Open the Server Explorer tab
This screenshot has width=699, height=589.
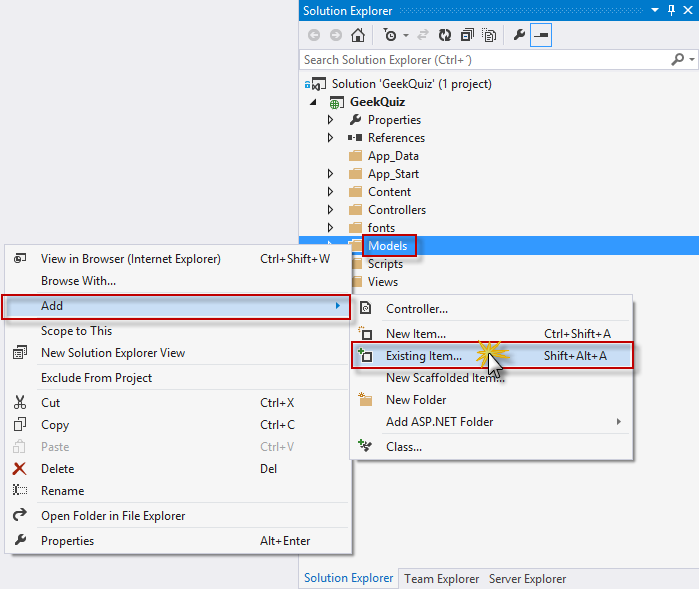527,579
